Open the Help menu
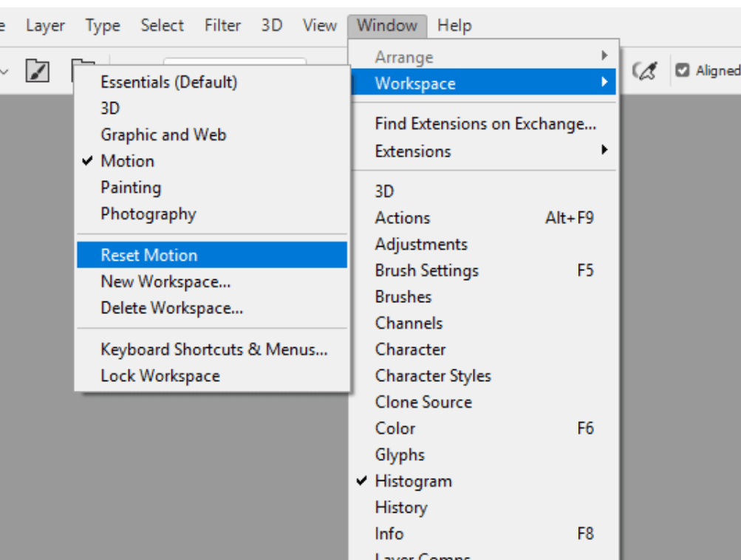 [x=454, y=25]
